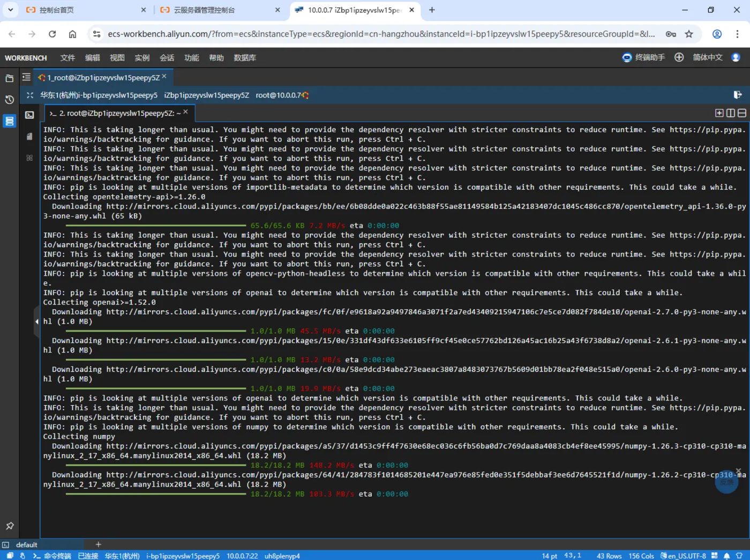Open the browser tab search dropdown

point(10,10)
